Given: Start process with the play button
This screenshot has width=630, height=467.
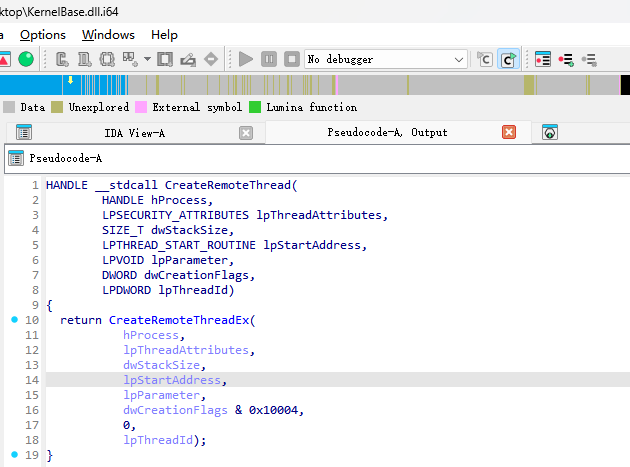Looking at the screenshot, I should click(x=245, y=59).
